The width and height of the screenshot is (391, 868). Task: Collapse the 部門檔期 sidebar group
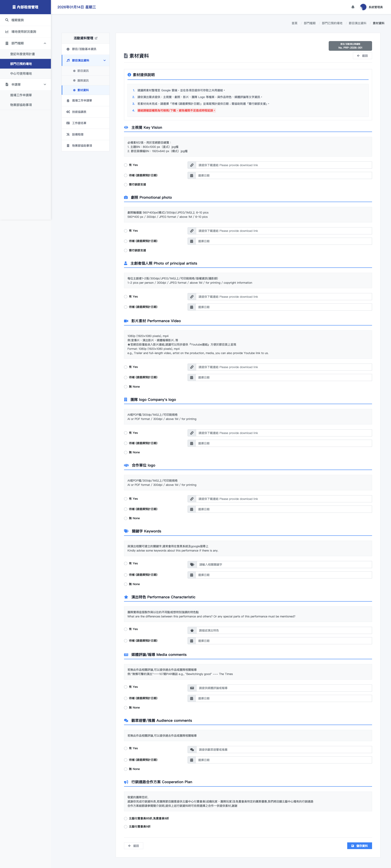click(45, 43)
